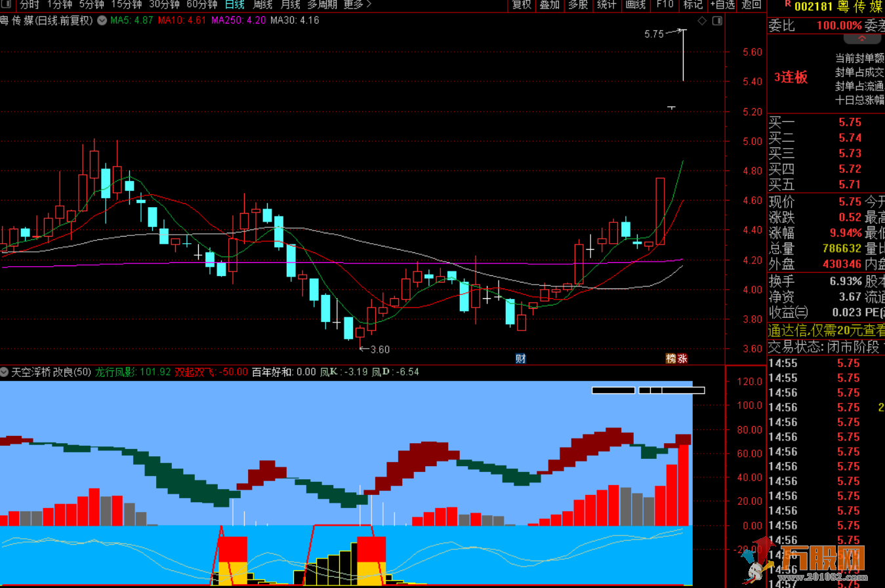Click the 5.75 high price annotation
This screenshot has width=885, height=588.
click(x=654, y=34)
